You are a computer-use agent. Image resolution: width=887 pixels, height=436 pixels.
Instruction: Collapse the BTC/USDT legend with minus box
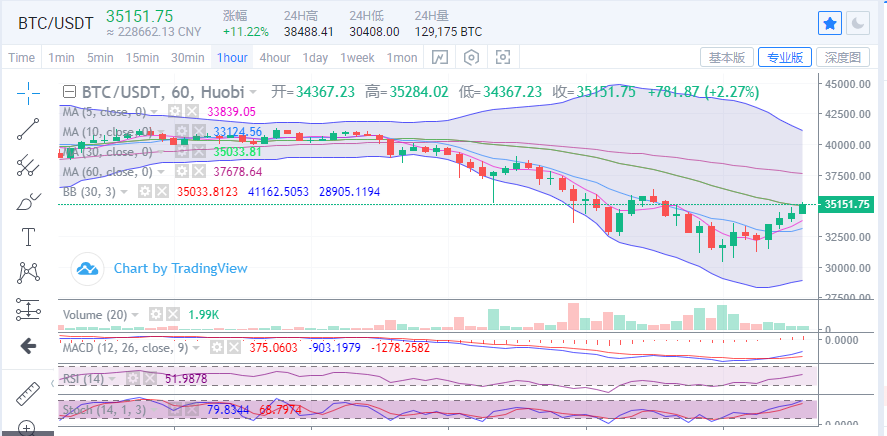pos(69,92)
